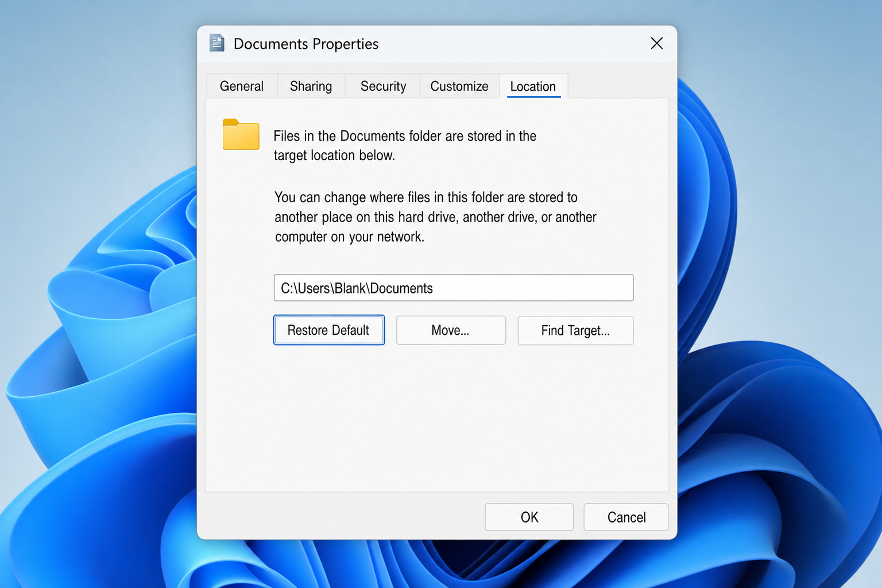882x588 pixels.
Task: Click the "Documents Properties" title text
Action: 306,44
